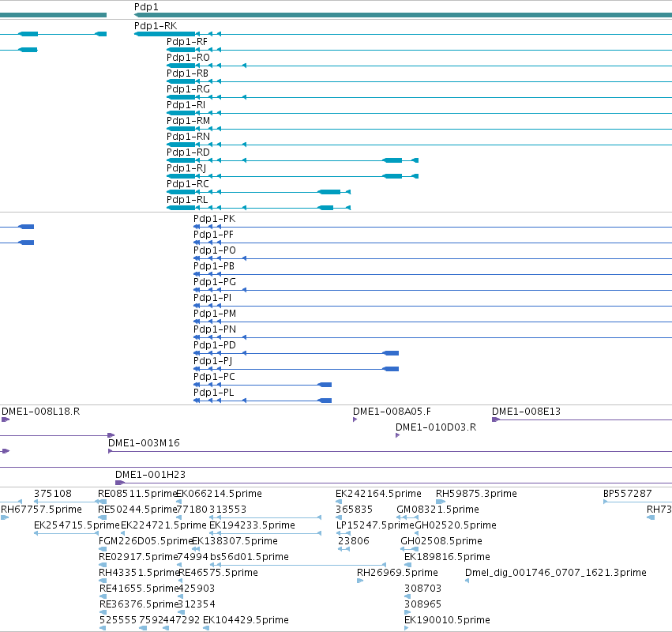672x632 pixels.
Task: Select the Pdp1-RI transcript label
Action: [186, 105]
